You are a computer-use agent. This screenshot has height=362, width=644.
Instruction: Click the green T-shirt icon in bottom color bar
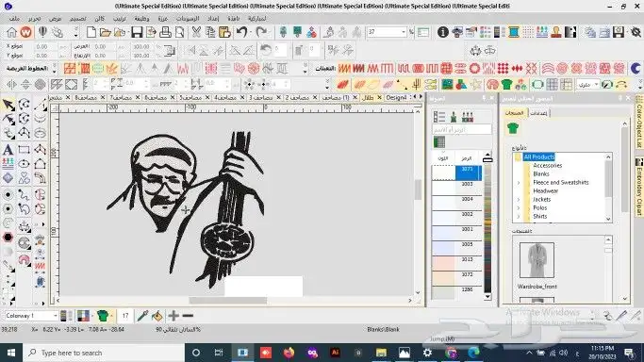pyautogui.click(x=103, y=316)
